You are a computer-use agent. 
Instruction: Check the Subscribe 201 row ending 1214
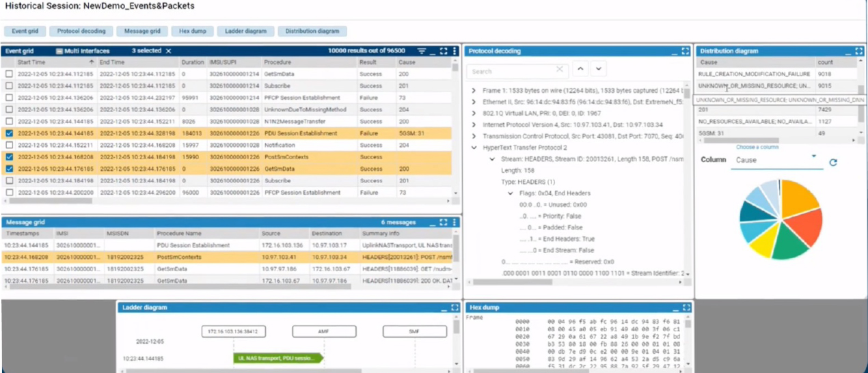[x=9, y=86]
